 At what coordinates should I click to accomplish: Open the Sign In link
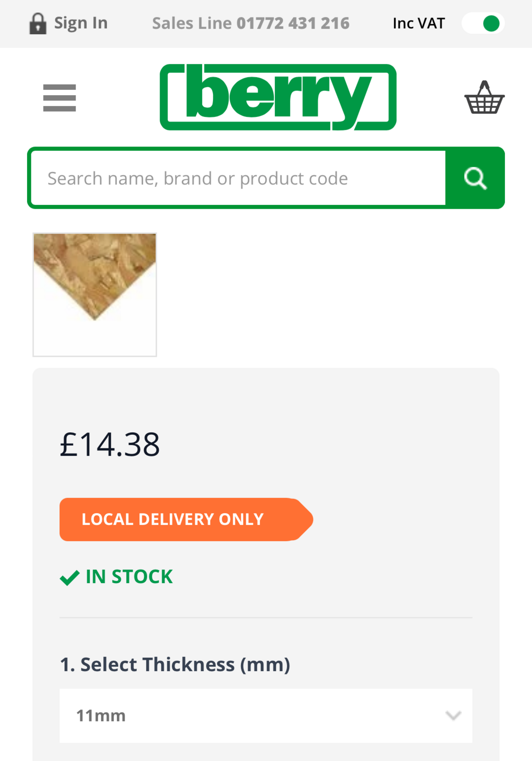click(81, 23)
